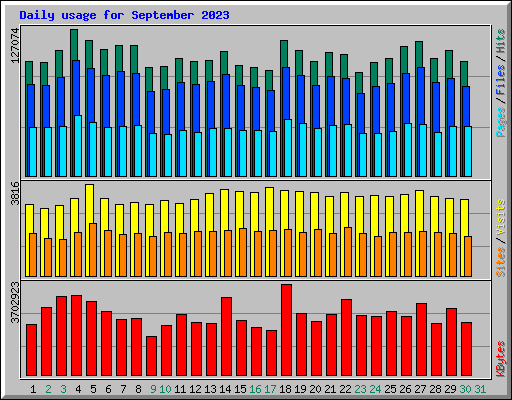
Task: Click day label 4 on the x-axis
Action: 78,389
